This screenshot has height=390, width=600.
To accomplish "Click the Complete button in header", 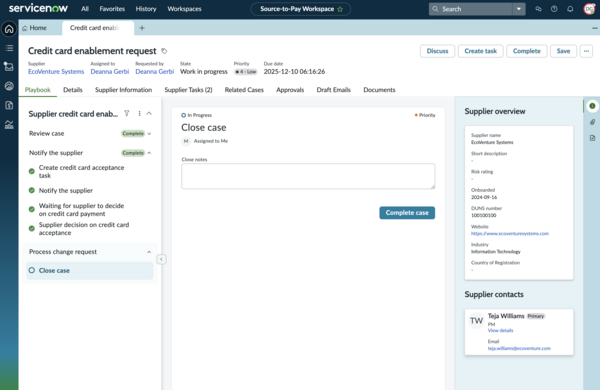I will (x=527, y=51).
